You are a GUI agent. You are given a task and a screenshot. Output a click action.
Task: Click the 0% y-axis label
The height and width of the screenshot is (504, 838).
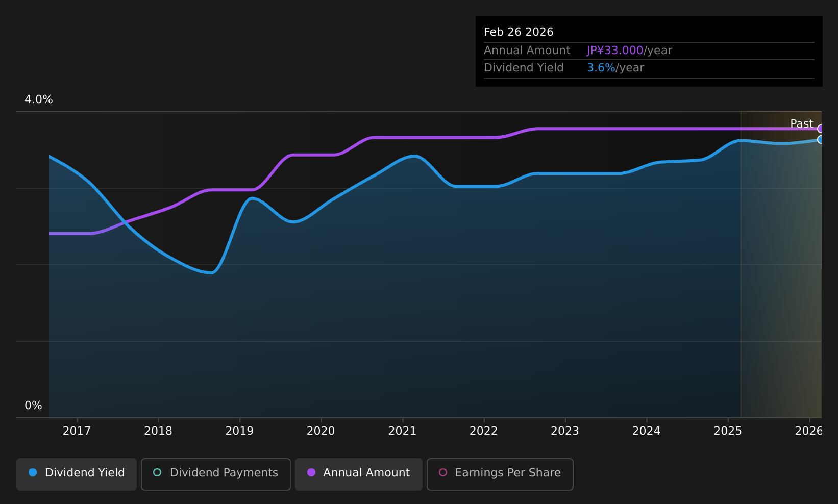point(33,406)
